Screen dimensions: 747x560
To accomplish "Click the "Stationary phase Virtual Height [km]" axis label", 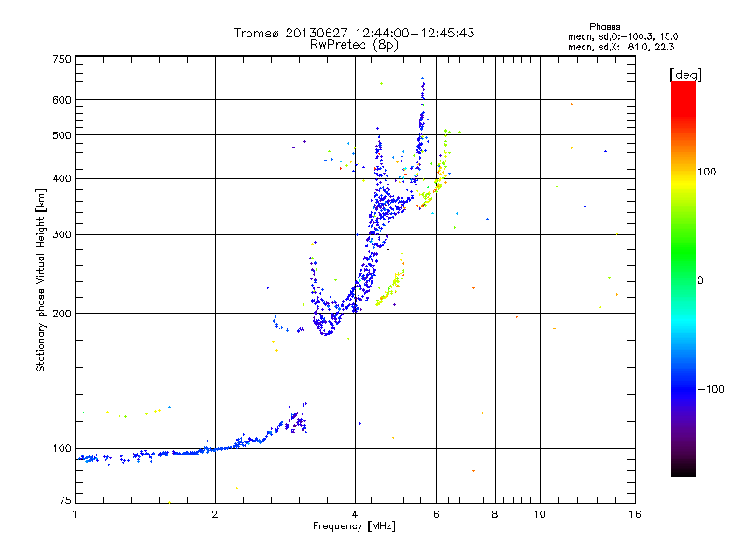I will click(41, 280).
